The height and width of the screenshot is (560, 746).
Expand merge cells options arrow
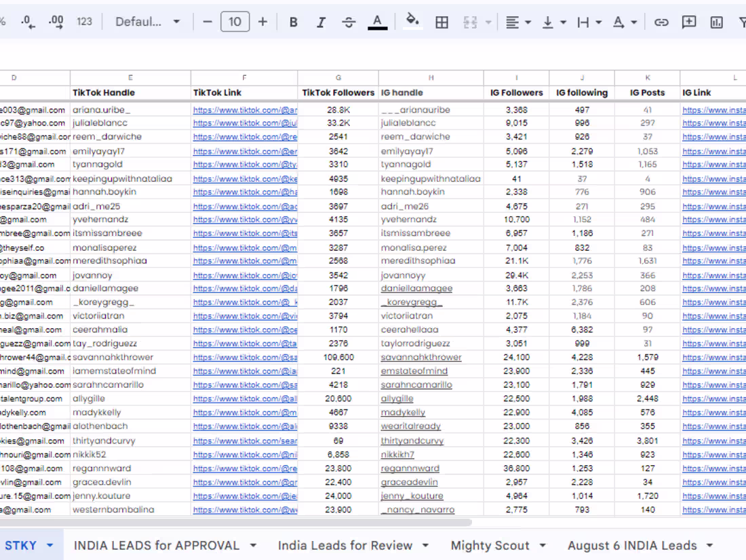488,22
